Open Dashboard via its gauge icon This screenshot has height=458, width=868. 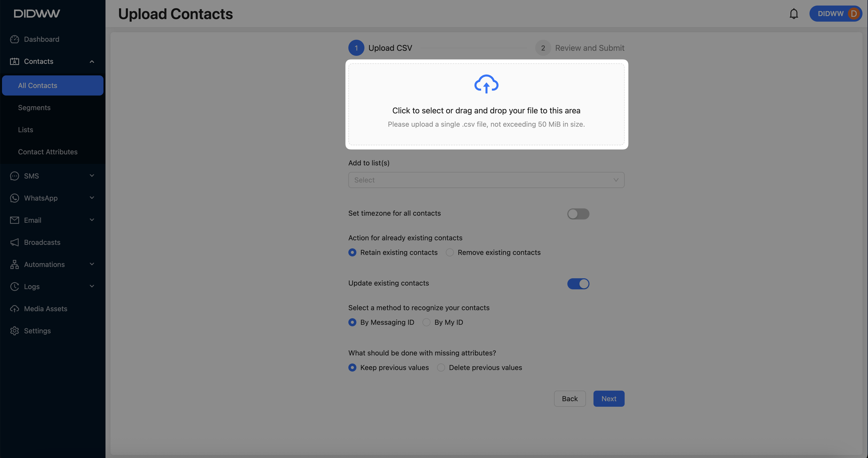coord(15,39)
